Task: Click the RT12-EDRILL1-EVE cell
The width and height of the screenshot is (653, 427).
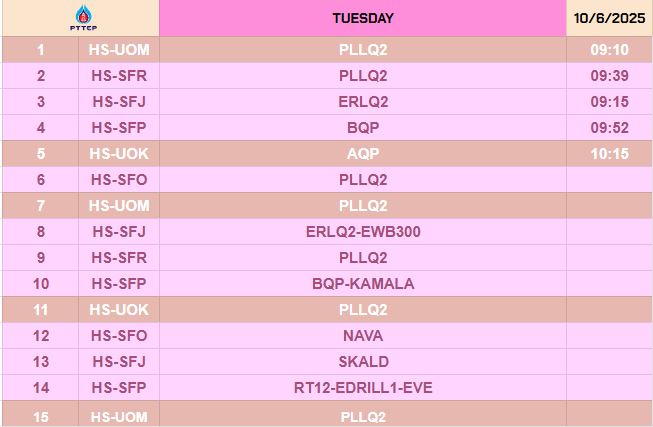Action: tap(363, 388)
